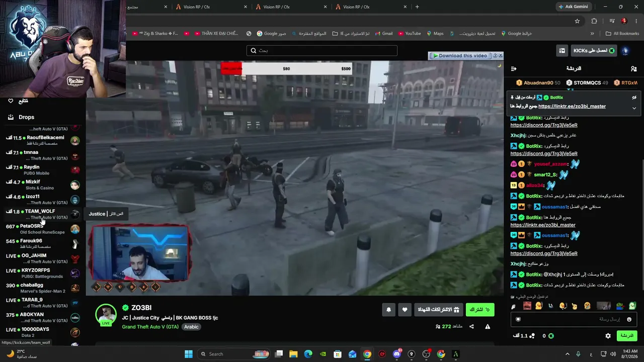Screen dimensions: 644x362
Task: Open KRYZORFPS channel in sidebar
Action: pyautogui.click(x=43, y=273)
